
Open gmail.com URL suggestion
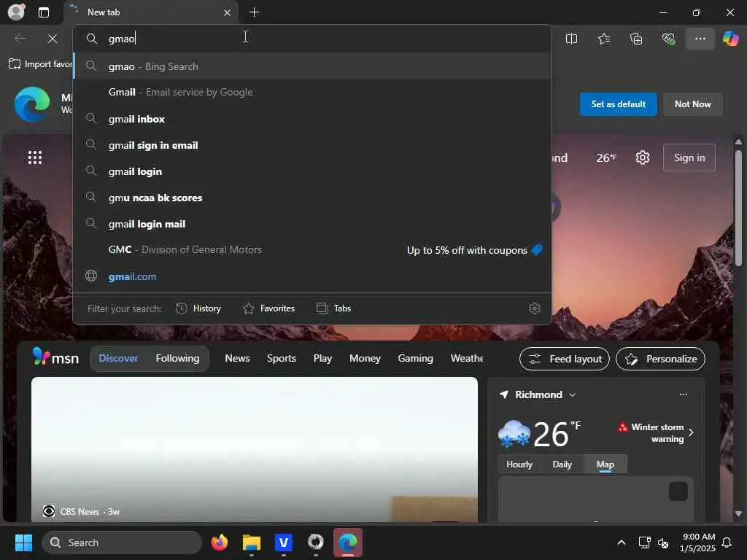312,276
